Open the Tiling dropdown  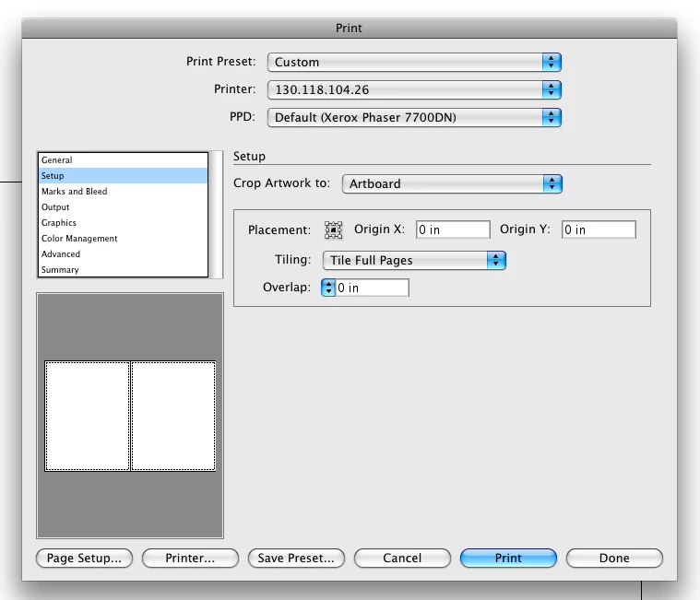[414, 260]
